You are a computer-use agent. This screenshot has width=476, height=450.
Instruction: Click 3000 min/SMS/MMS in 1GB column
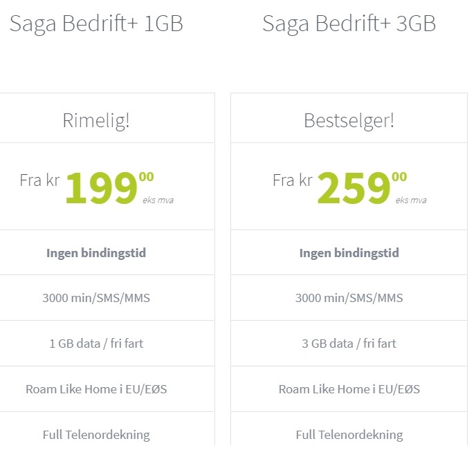(x=96, y=298)
